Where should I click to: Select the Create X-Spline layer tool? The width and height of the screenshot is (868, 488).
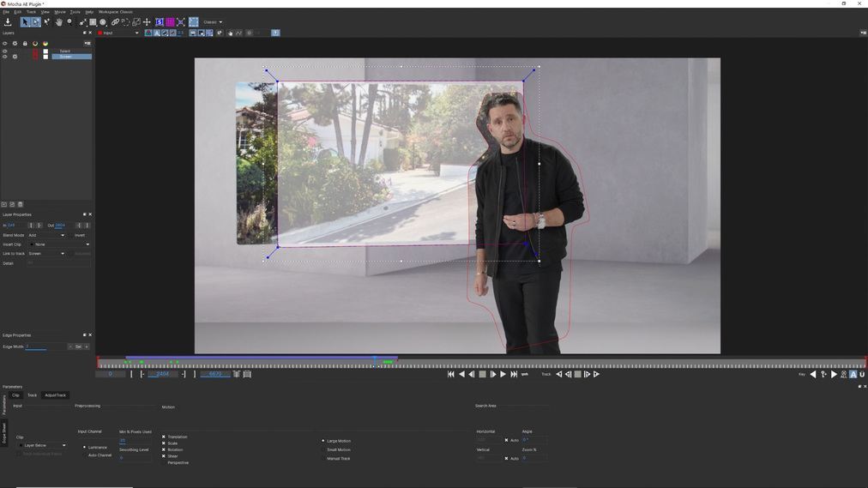pos(82,22)
